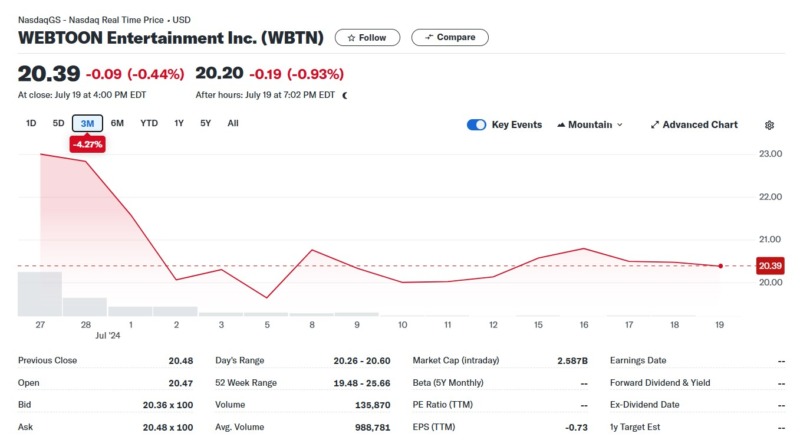Select the 5Y time range
The width and height of the screenshot is (800, 443).
[206, 123]
